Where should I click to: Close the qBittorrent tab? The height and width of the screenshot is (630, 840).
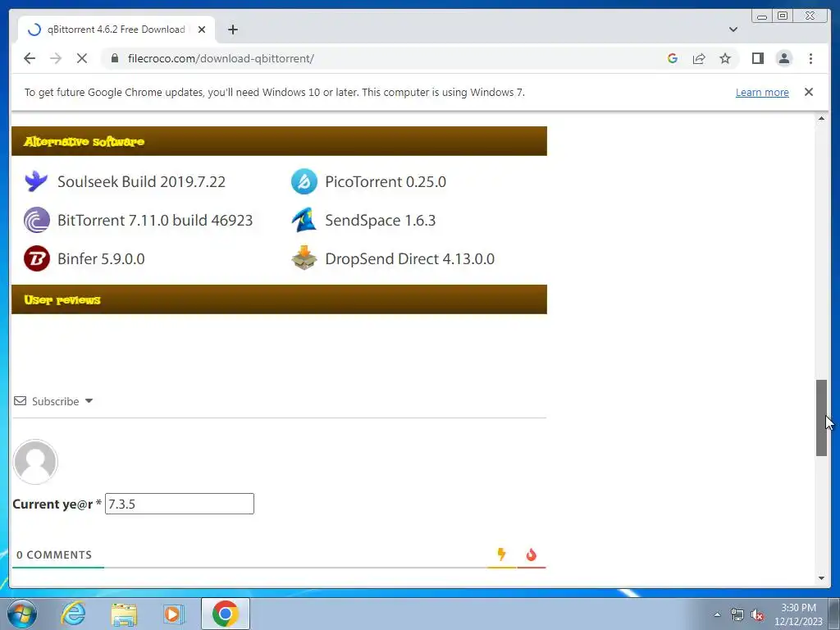(202, 30)
